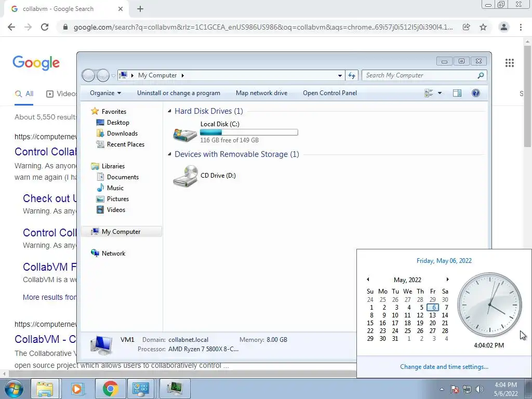The image size is (532, 399).
Task: Bookmark this page with star icon
Action: click(483, 27)
